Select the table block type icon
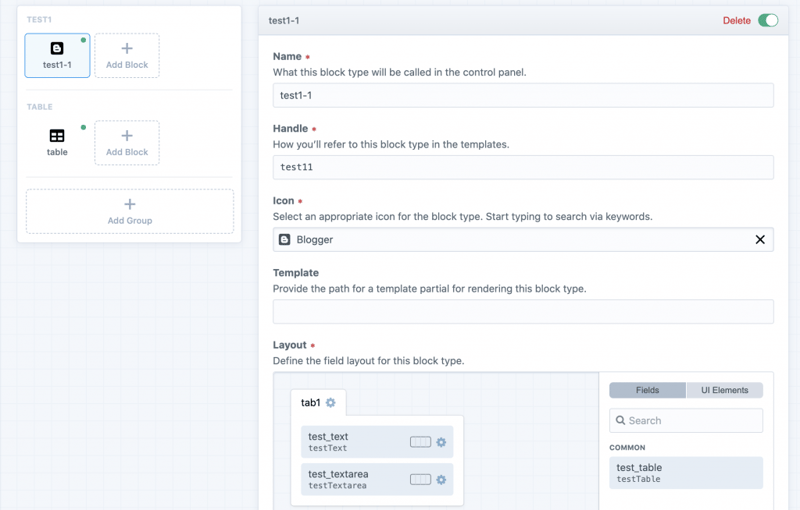Screen dimensions: 800x510 click(57, 136)
